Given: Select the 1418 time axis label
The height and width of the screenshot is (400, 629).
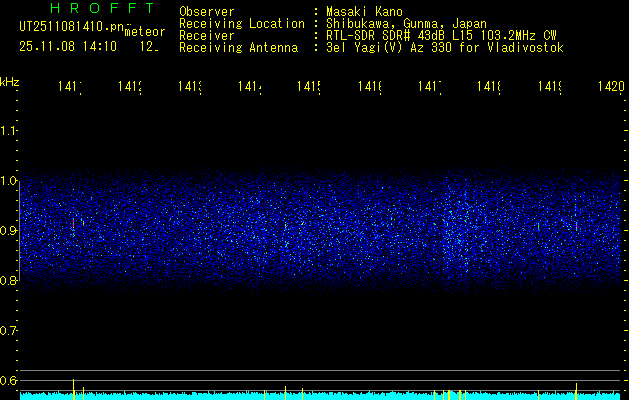Looking at the screenshot, I should pyautogui.click(x=489, y=87).
